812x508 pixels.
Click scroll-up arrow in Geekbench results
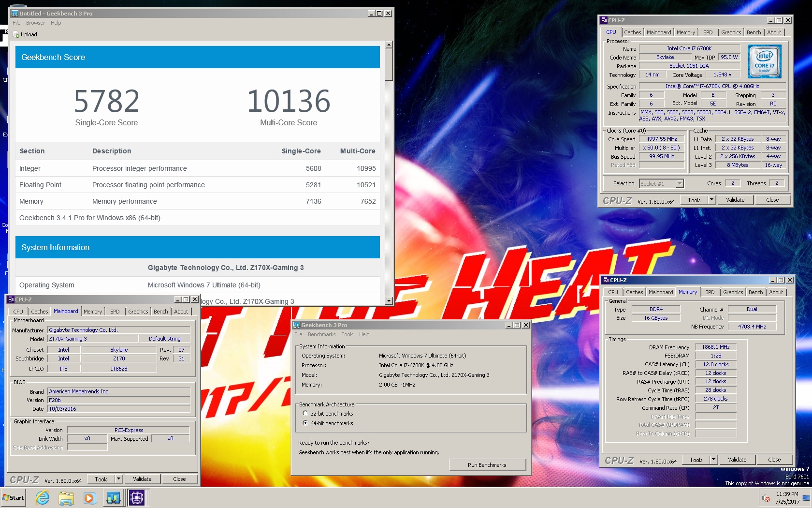[x=389, y=45]
